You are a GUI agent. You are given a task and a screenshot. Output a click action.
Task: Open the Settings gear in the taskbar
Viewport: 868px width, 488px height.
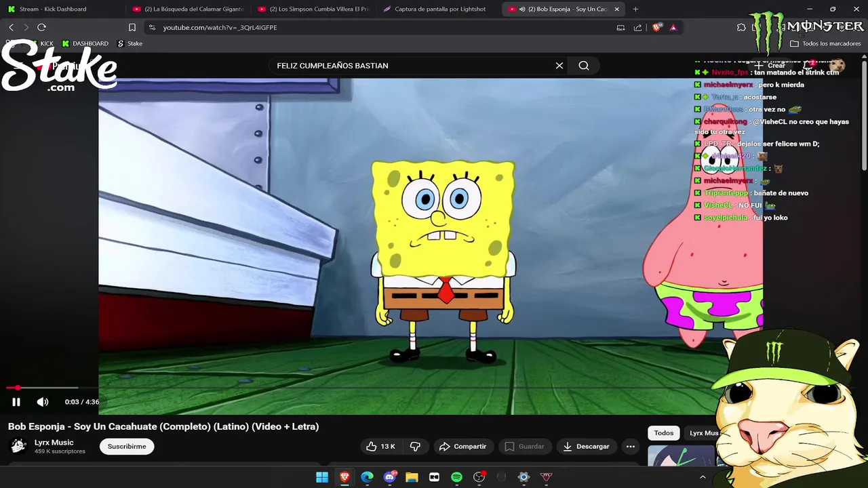[x=524, y=477]
